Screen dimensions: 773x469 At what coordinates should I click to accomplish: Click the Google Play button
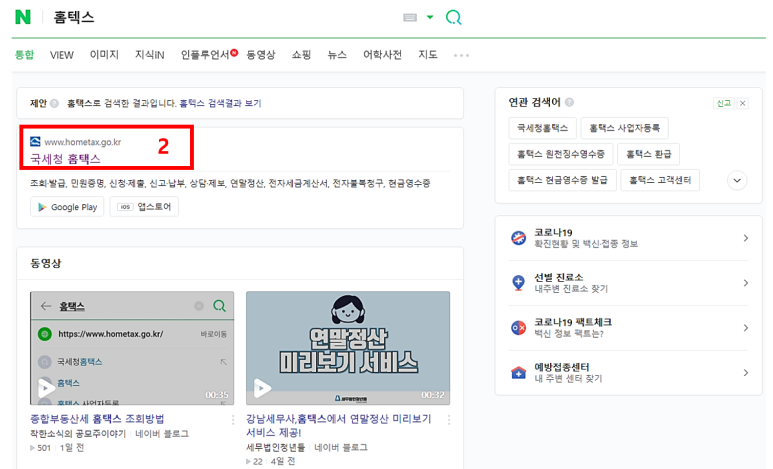tap(67, 207)
